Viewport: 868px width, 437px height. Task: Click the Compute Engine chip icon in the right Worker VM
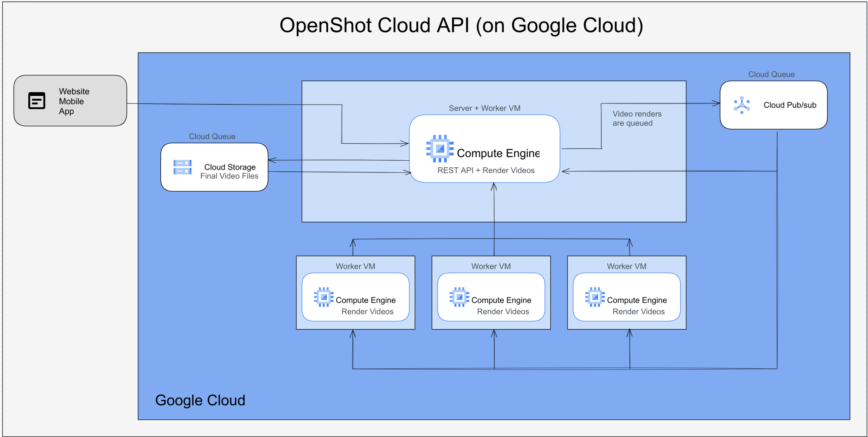[595, 297]
